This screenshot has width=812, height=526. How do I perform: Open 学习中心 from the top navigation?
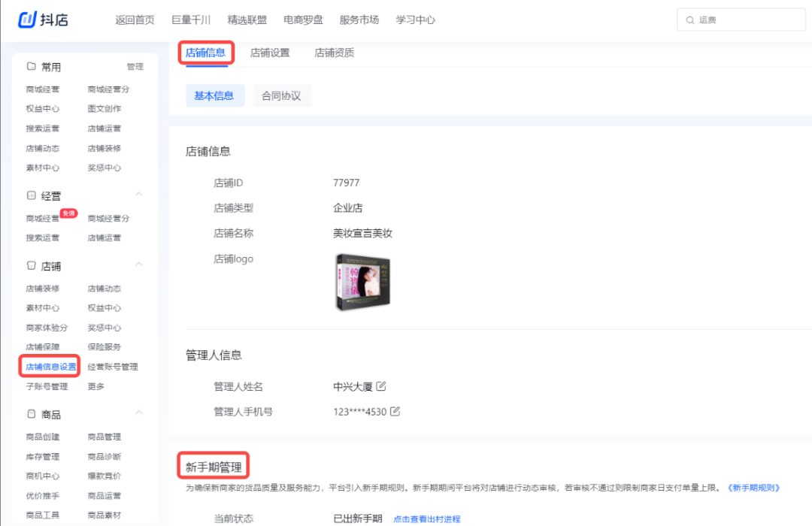point(415,20)
